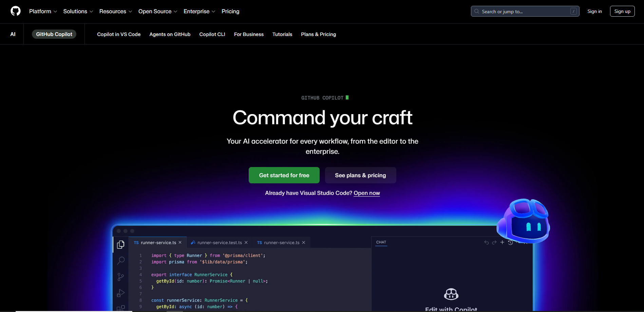644x312 pixels.
Task: Open the Explorer files icon in the editor sidebar
Action: [x=121, y=244]
